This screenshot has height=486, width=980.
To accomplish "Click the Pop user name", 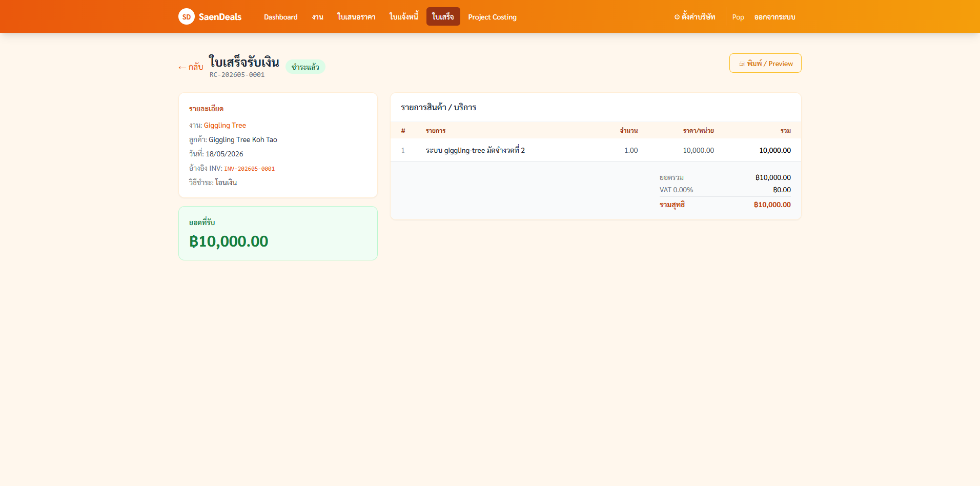I will pos(738,17).
